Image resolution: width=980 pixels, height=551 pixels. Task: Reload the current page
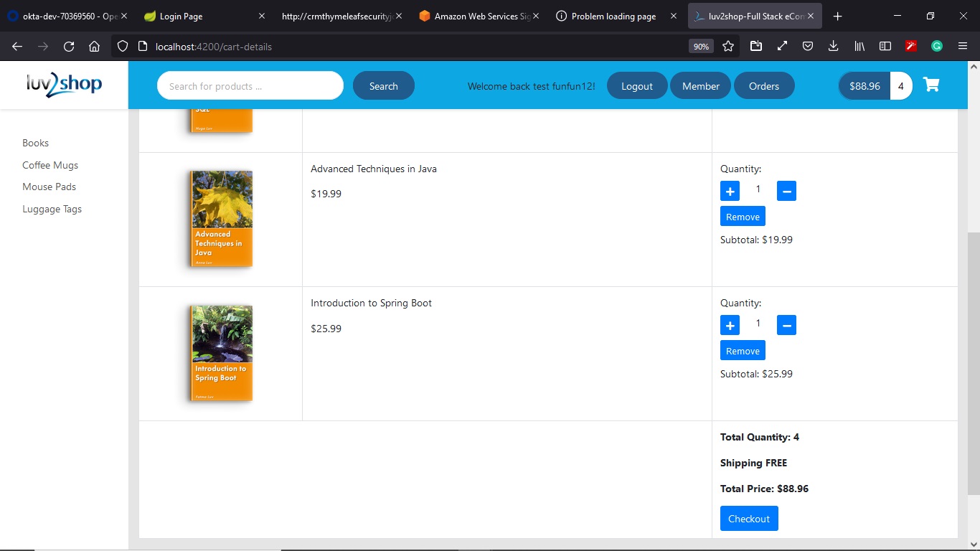click(69, 47)
